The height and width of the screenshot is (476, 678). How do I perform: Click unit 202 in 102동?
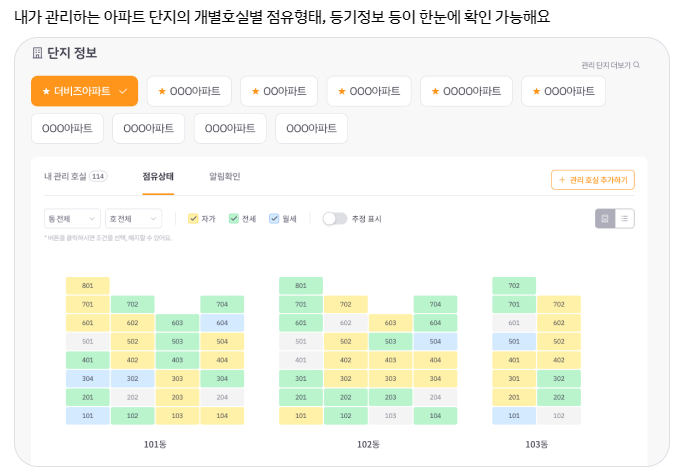[x=346, y=397]
